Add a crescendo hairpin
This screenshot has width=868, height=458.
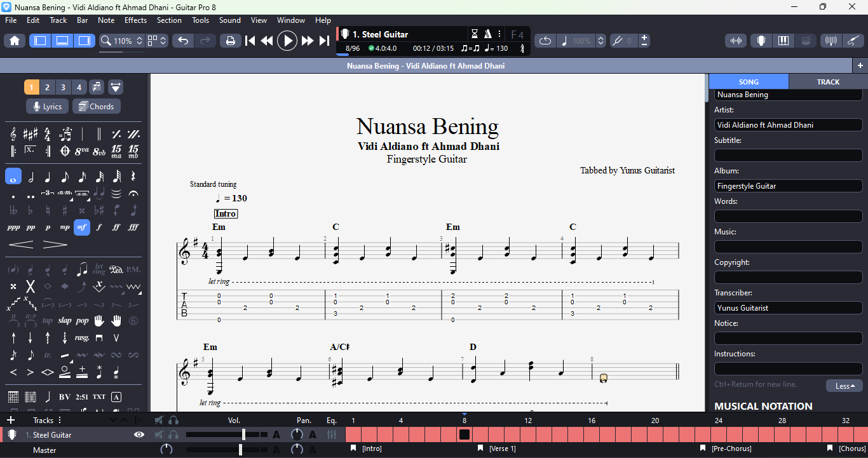[21, 245]
